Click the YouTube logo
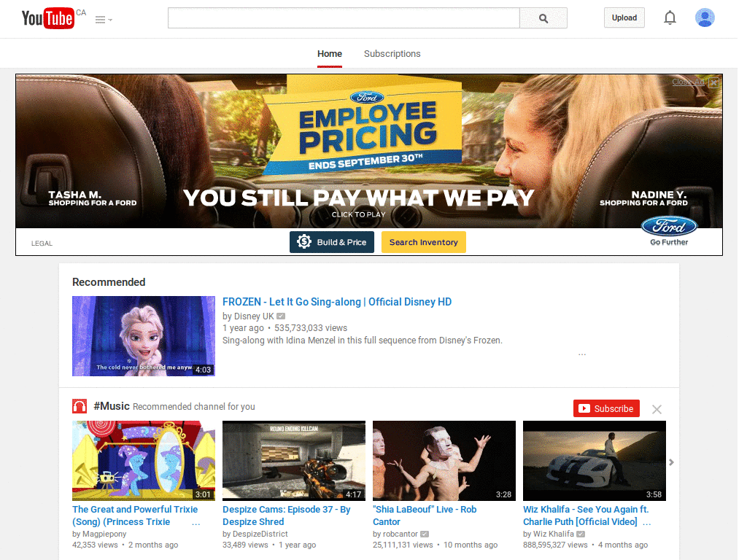Image resolution: width=747 pixels, height=560 pixels. [48, 18]
